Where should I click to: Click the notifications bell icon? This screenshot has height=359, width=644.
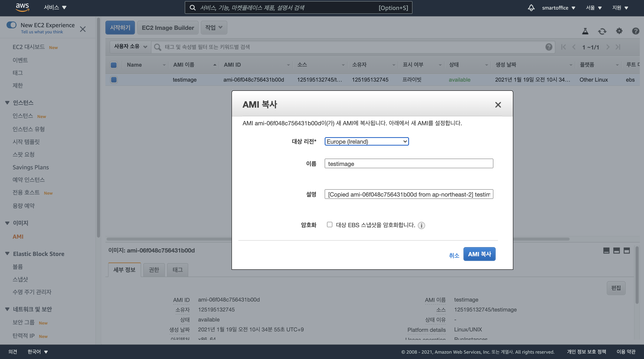pyautogui.click(x=531, y=8)
